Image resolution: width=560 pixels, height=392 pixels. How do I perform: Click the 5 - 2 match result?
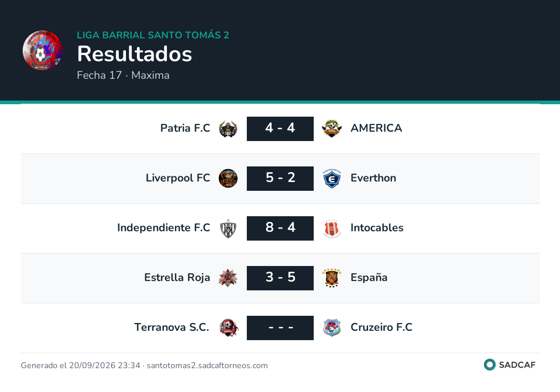coord(280,178)
